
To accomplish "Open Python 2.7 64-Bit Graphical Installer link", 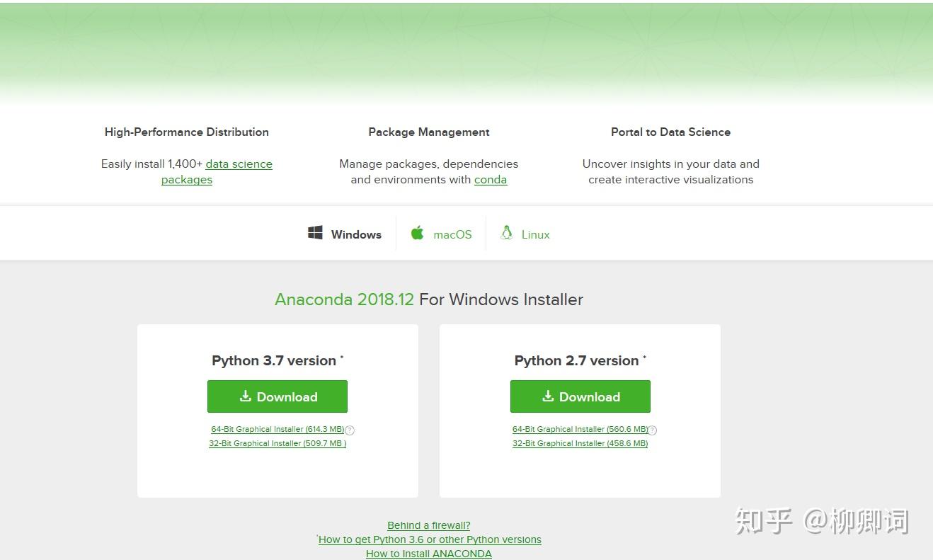I will pyautogui.click(x=580, y=429).
